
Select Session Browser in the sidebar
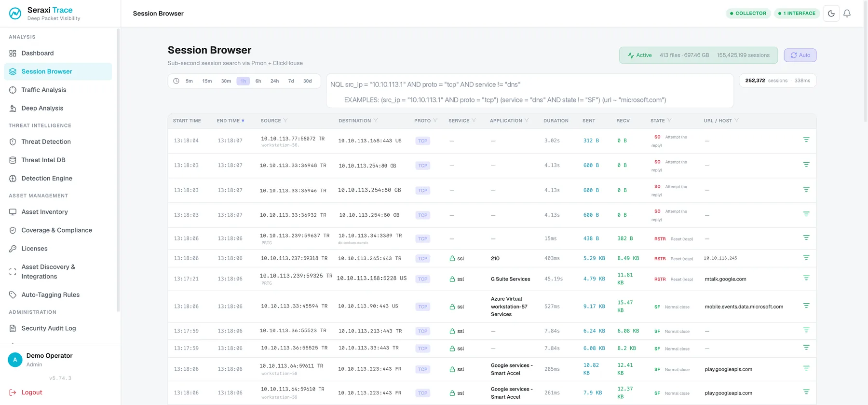(x=58, y=71)
